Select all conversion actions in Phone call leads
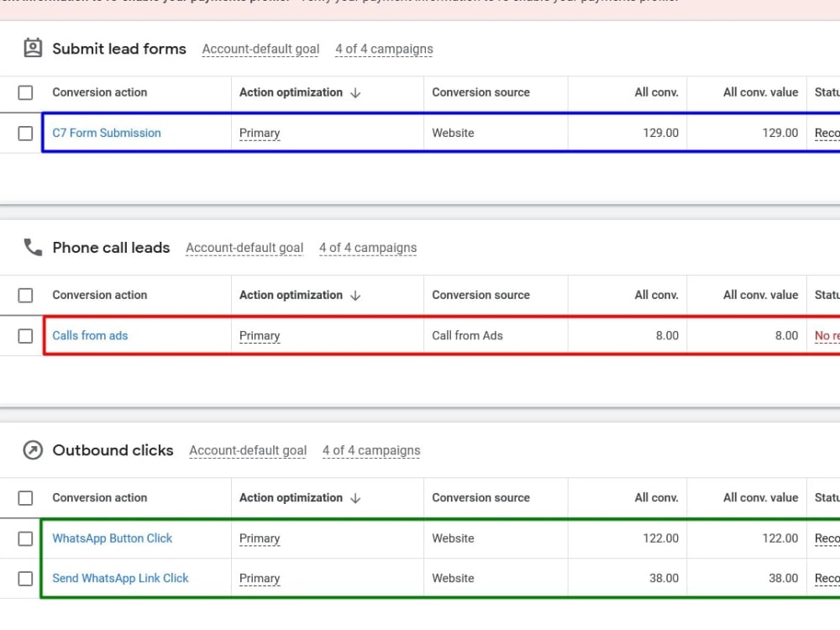 [x=25, y=295]
